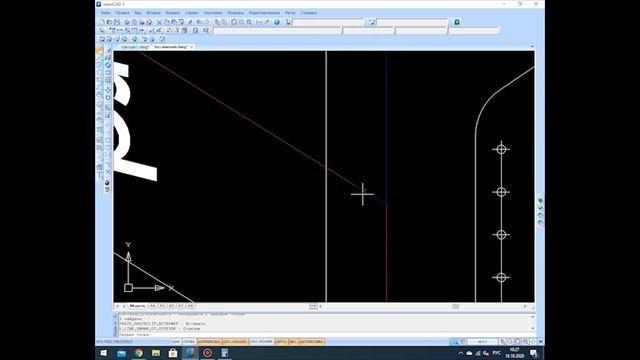Screen dimensions: 640x360
Task: Open the Правка menu
Action: [122, 13]
